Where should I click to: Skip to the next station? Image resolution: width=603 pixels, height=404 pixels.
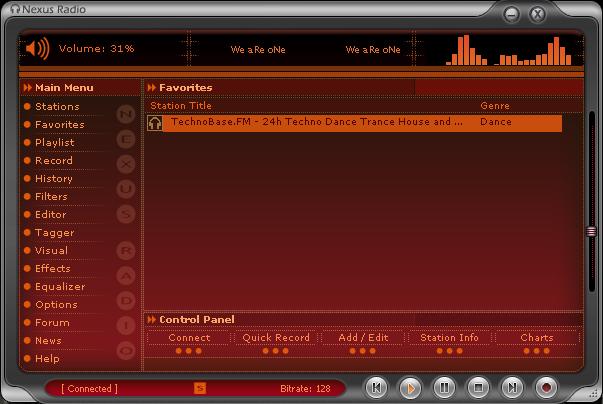(512, 387)
